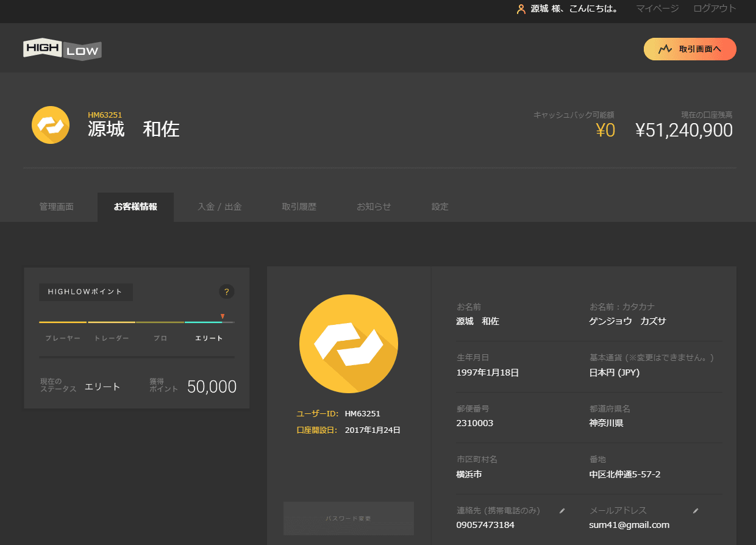Edit the email address pencil icon
The image size is (756, 545).
(696, 511)
